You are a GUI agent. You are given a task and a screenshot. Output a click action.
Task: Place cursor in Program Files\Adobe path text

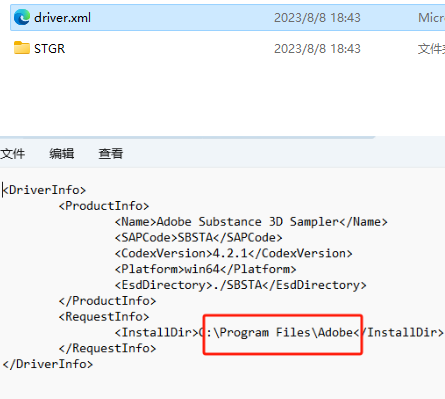[x=283, y=332]
